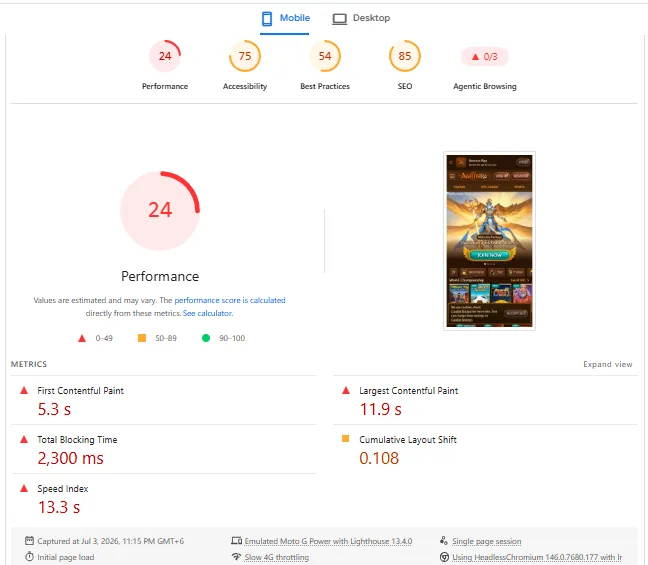Click the 'Initial page load' text
Viewport: 648px width, 565px height.
pos(66,557)
